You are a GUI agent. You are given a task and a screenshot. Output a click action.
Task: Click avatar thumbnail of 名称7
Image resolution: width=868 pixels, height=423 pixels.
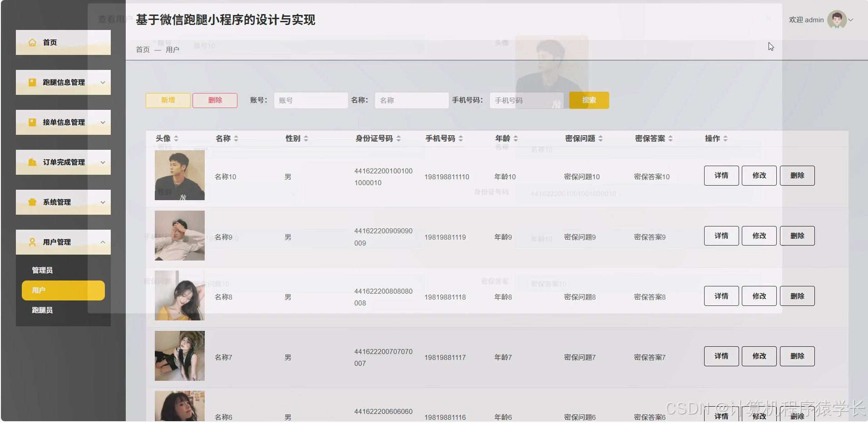coord(180,356)
